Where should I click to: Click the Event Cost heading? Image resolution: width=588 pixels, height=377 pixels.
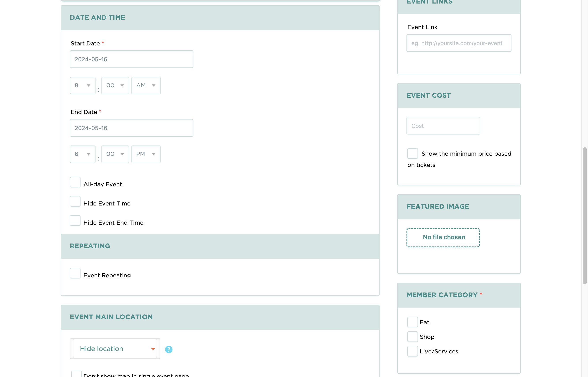click(x=429, y=95)
